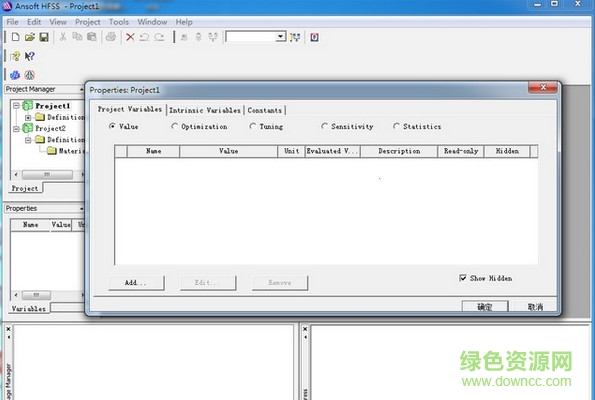Select the Sensitivity radio button
This screenshot has width=595, height=400.
coord(324,126)
